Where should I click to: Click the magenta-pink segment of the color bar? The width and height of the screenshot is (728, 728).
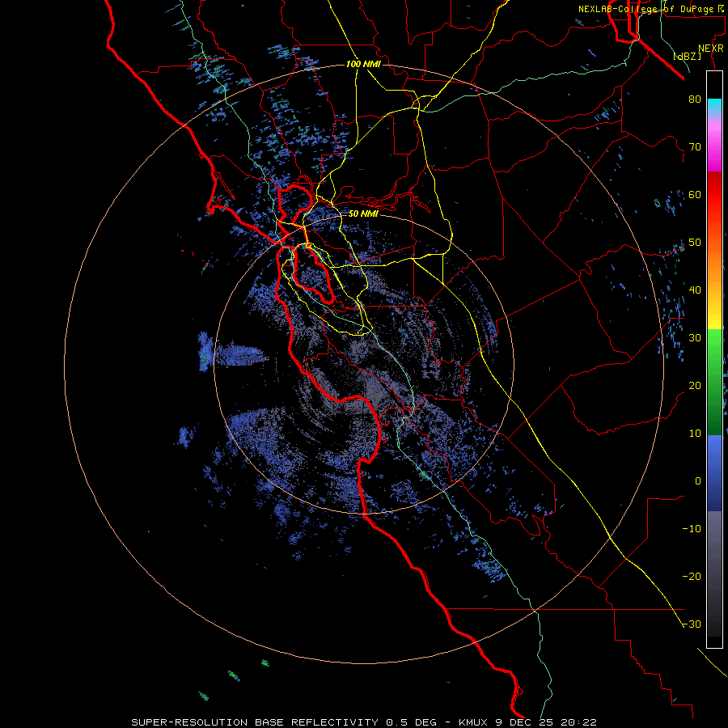[714, 144]
